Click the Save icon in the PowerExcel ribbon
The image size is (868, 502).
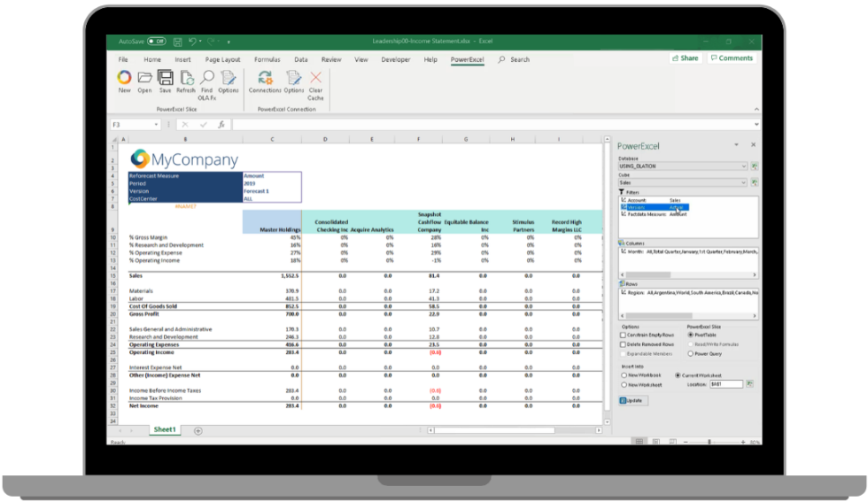[x=165, y=80]
